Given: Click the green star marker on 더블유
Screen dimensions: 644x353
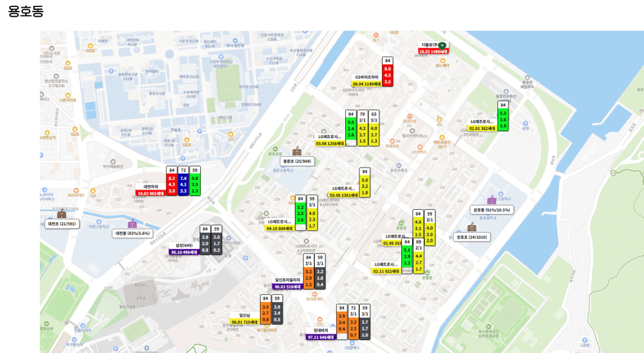Looking at the screenshot, I should click(x=442, y=46).
